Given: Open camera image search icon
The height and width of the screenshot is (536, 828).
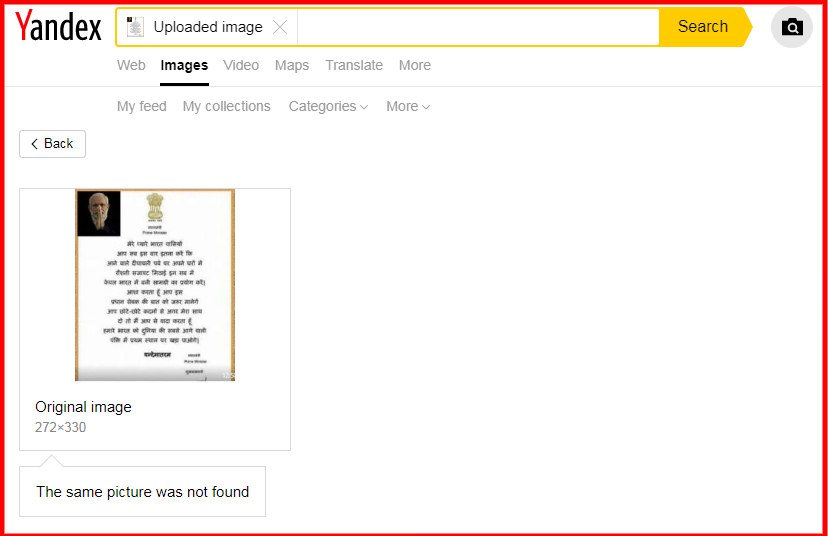Looking at the screenshot, I should tap(792, 27).
